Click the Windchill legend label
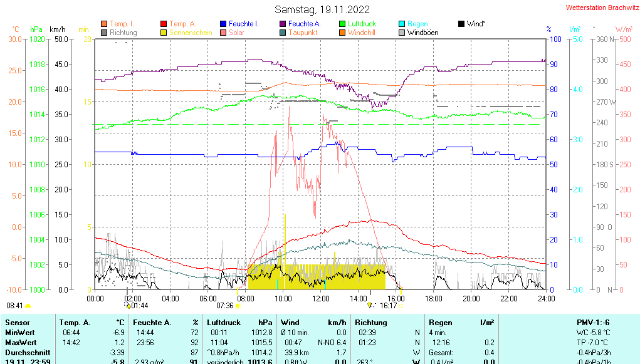Image resolution: width=640 pixels, height=364 pixels. click(361, 33)
